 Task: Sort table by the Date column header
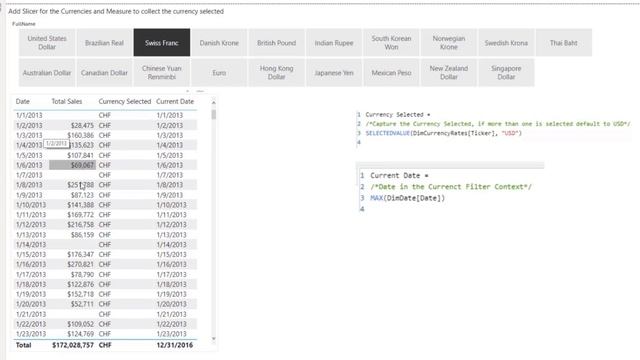pos(22,101)
